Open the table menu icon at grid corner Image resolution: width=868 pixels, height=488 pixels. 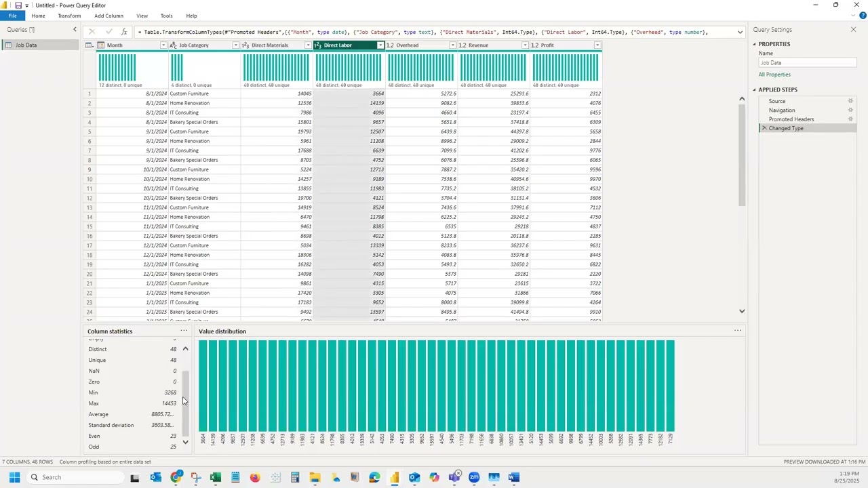coord(89,45)
